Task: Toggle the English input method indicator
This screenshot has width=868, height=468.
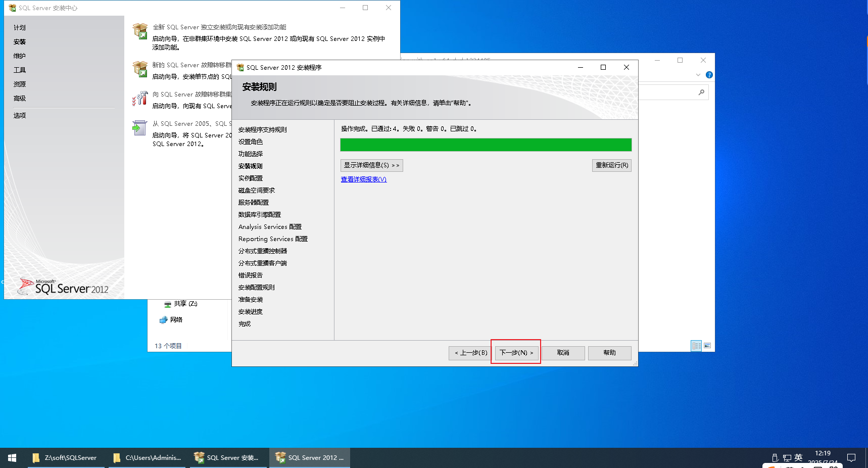Action: pos(798,458)
